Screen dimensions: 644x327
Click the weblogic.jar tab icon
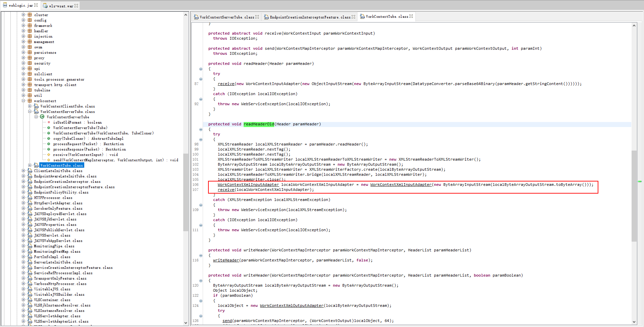click(x=5, y=5)
